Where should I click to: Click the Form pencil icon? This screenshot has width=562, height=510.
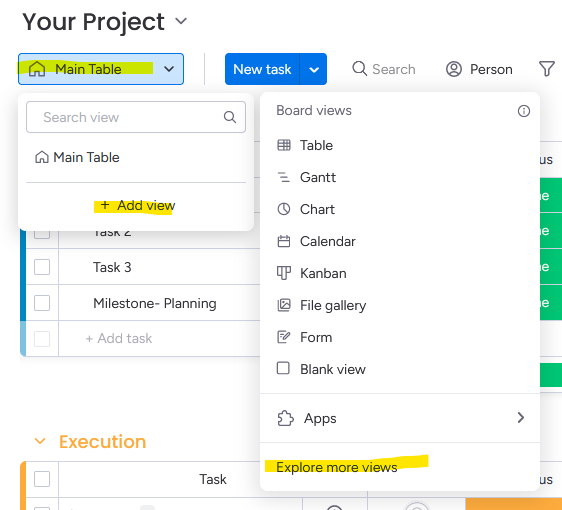[x=284, y=337]
